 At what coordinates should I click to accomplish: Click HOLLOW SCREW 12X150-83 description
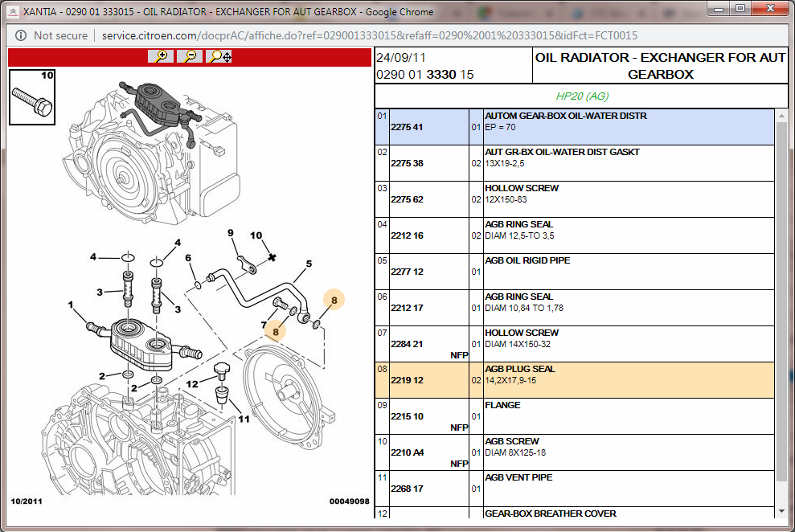coord(522,194)
